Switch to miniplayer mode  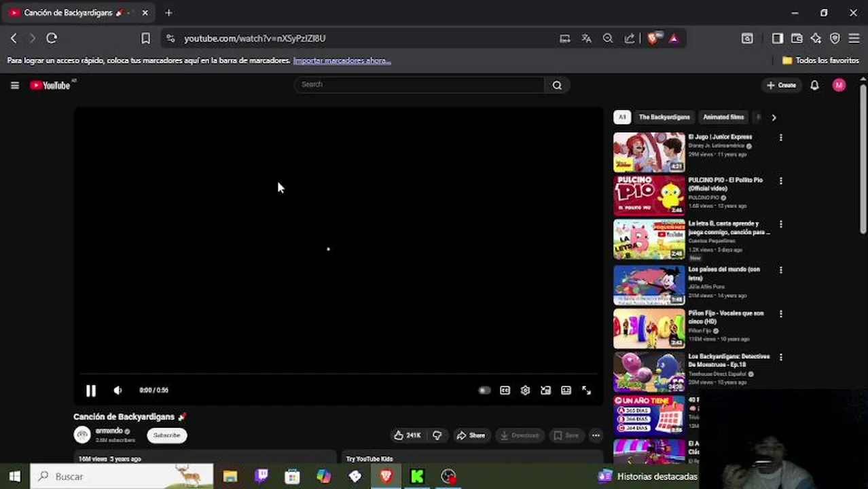point(545,391)
